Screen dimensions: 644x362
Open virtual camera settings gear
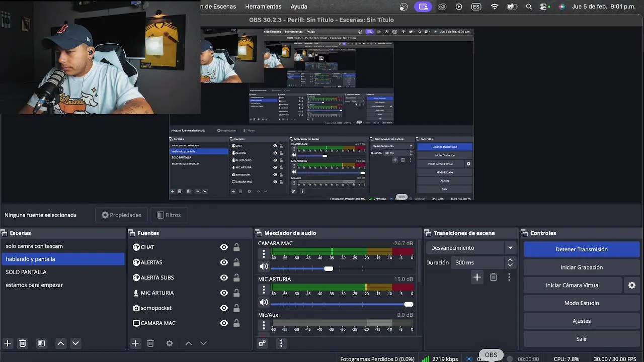point(632,285)
